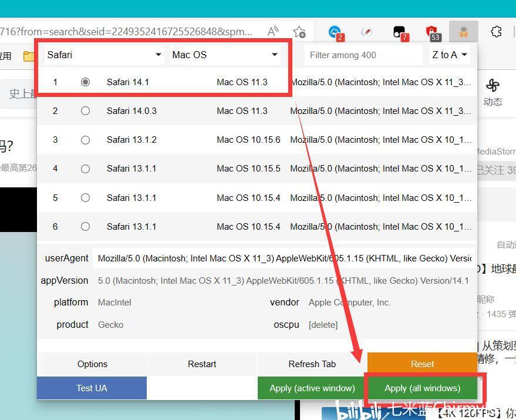This screenshot has height=420, width=516.
Task: Click the Refresh Tab button
Action: (312, 364)
